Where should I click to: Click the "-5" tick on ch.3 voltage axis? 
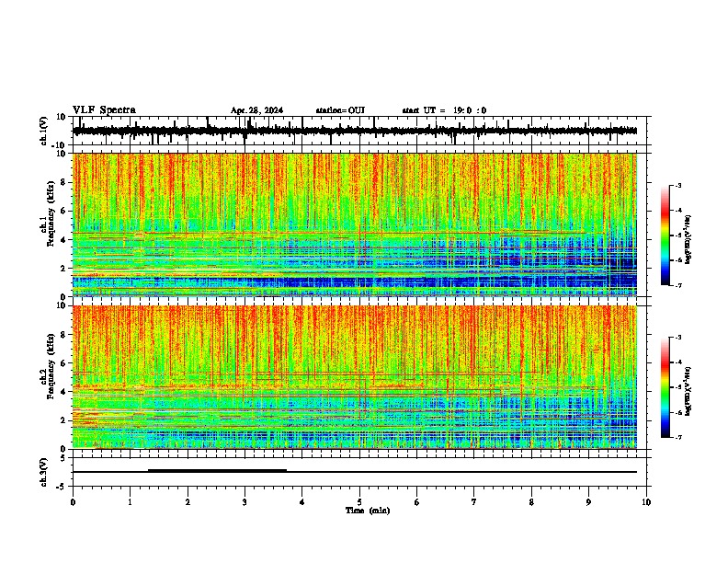(62, 486)
